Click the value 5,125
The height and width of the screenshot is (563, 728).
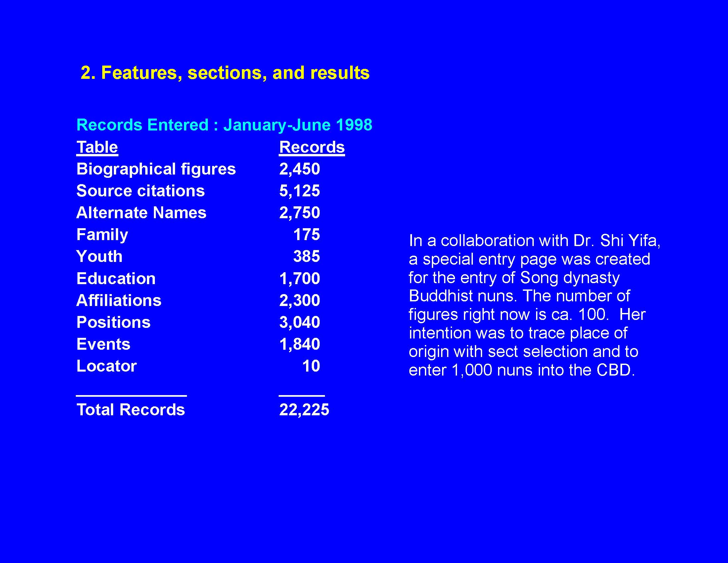pyautogui.click(x=300, y=191)
